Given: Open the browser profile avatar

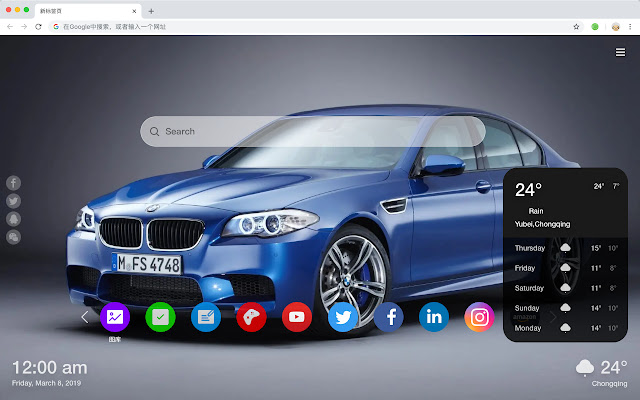Looking at the screenshot, I should 616,27.
